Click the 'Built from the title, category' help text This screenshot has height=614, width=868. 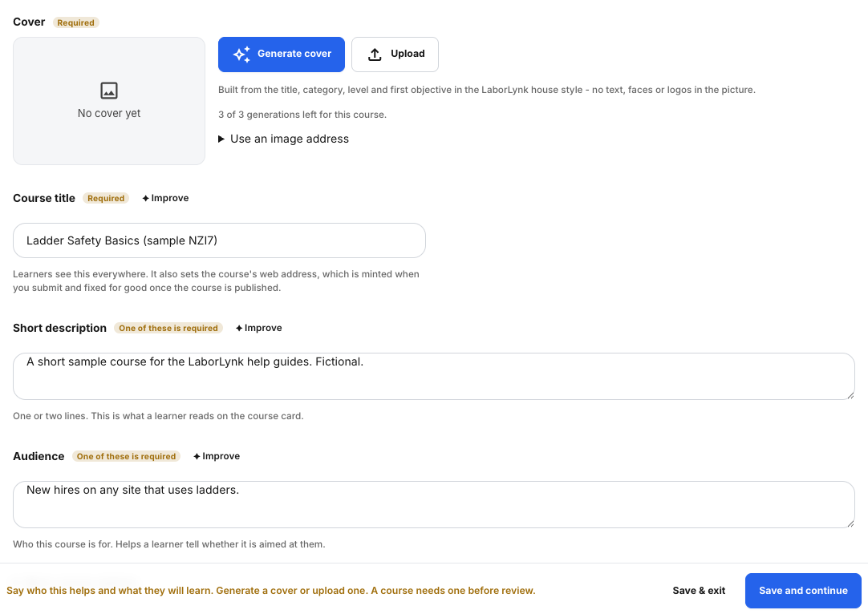point(487,90)
